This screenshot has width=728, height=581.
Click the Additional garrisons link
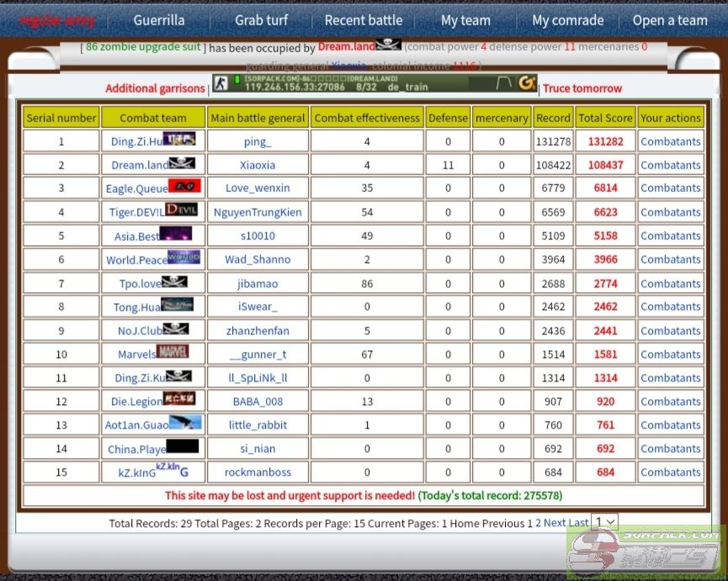coord(155,88)
